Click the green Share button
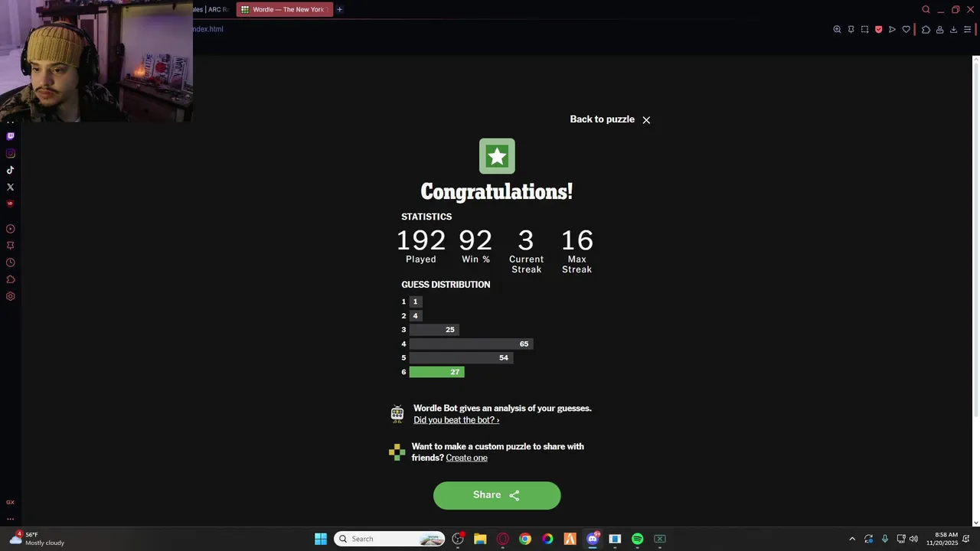Screen dimensions: 980x551 (497, 495)
